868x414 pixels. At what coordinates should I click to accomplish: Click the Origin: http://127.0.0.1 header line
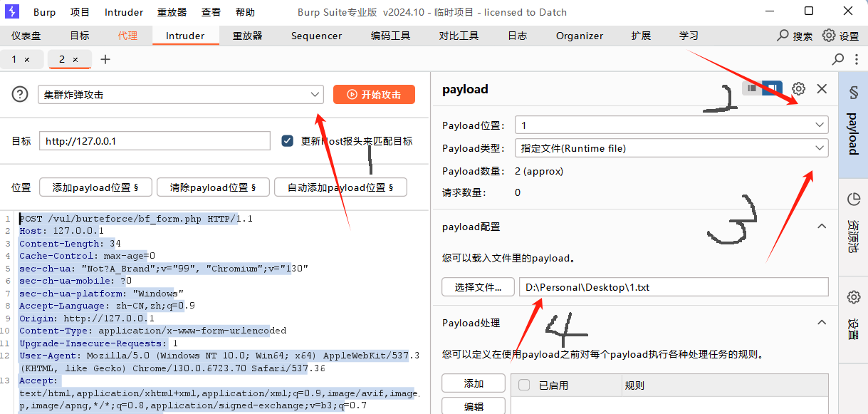87,319
